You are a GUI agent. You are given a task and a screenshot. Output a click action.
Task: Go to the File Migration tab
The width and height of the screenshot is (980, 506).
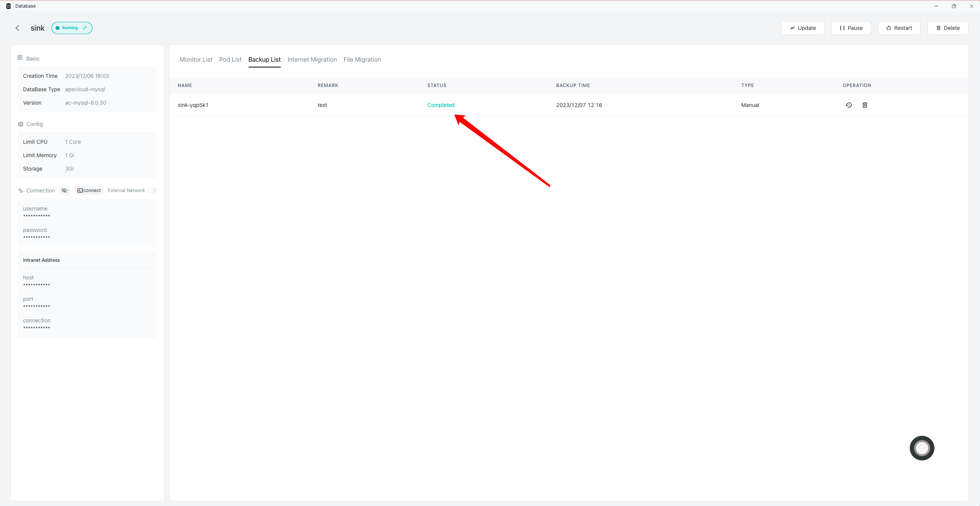[362, 59]
